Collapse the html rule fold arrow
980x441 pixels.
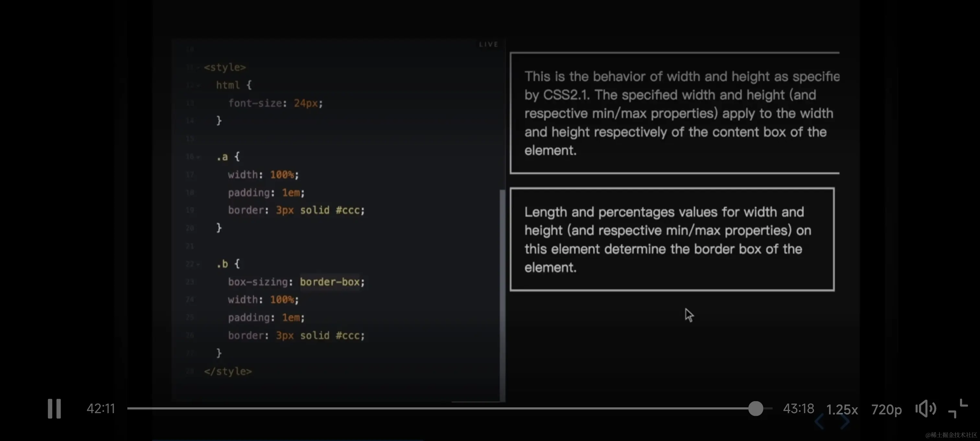pos(198,86)
